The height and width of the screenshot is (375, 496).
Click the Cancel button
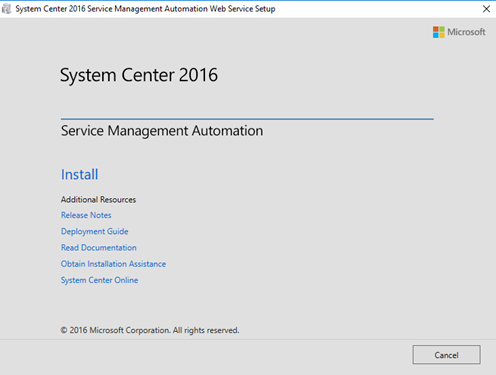[x=446, y=355]
